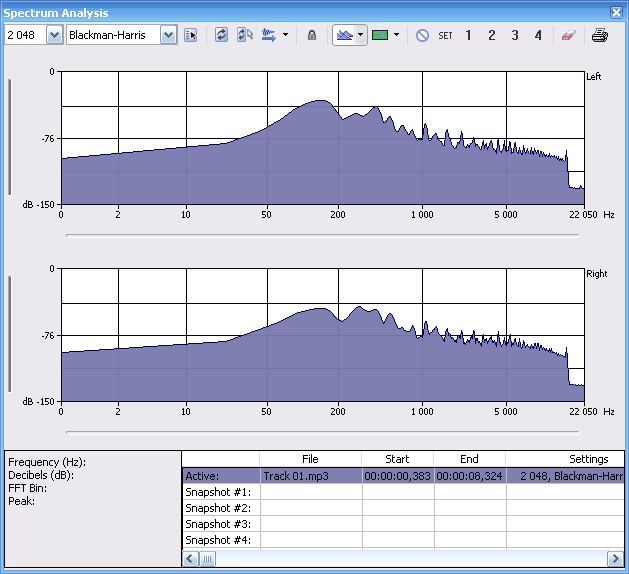Click the Decibels (dB) readout label
The height and width of the screenshot is (574, 629).
[41, 475]
